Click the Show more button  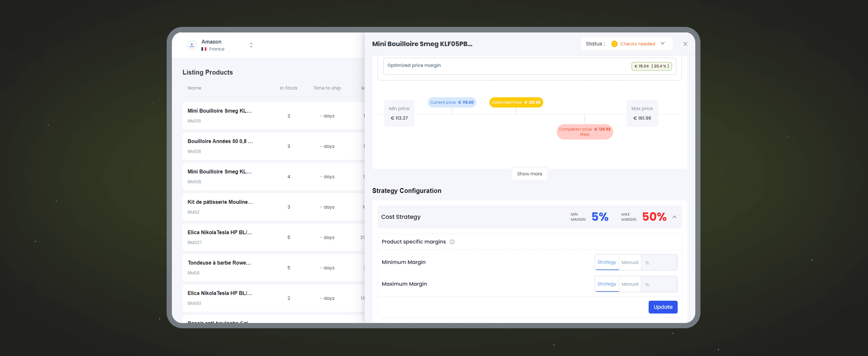(x=529, y=174)
